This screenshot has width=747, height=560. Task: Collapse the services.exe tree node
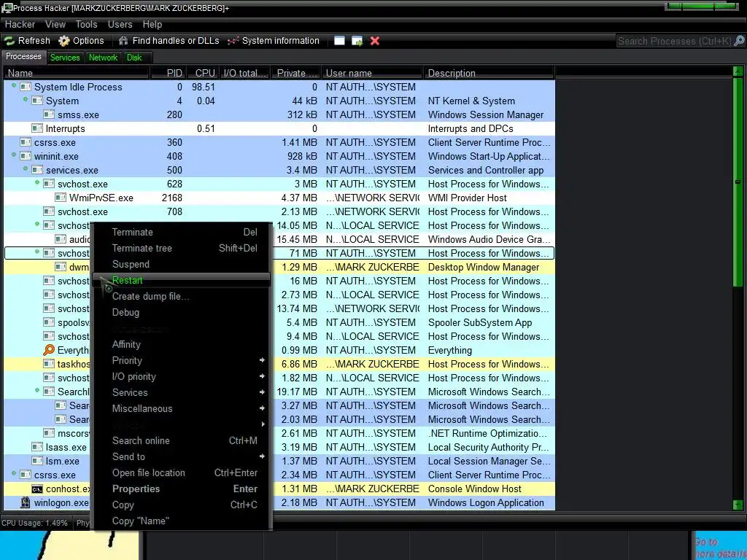26,168
